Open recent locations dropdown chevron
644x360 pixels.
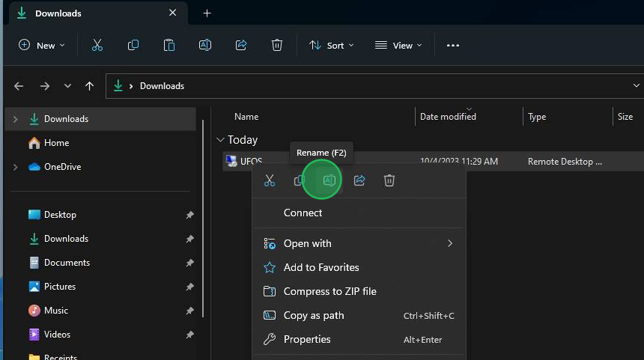(67, 86)
